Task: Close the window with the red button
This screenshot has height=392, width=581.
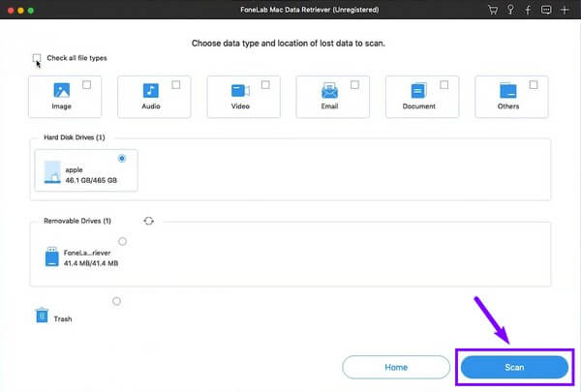Action: click(11, 11)
